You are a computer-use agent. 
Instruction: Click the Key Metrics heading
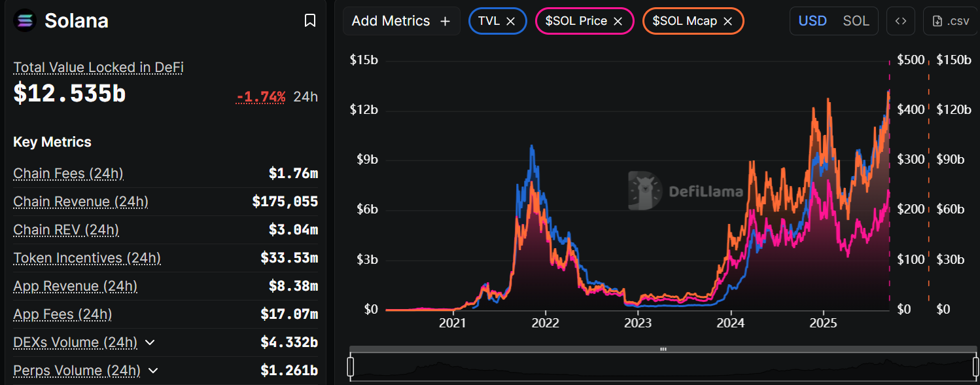tap(52, 142)
